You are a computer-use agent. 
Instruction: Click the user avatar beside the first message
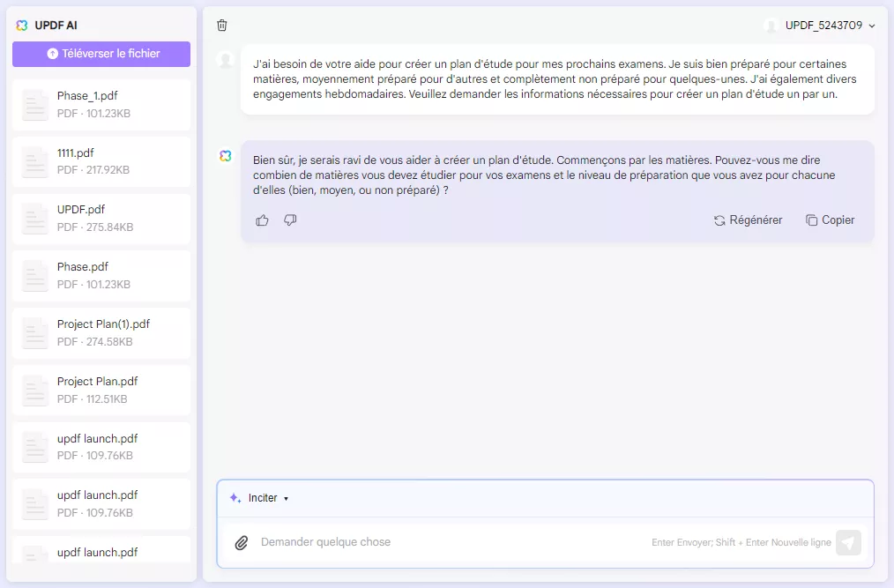tap(226, 60)
